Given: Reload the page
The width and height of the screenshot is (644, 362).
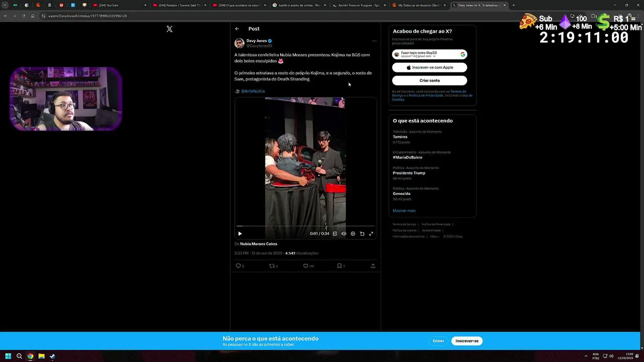Looking at the screenshot, I should pyautogui.click(x=23, y=16).
